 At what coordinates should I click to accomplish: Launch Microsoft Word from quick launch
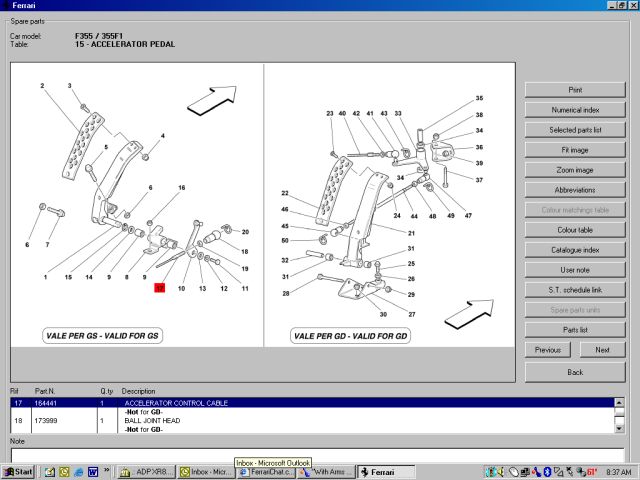point(93,472)
